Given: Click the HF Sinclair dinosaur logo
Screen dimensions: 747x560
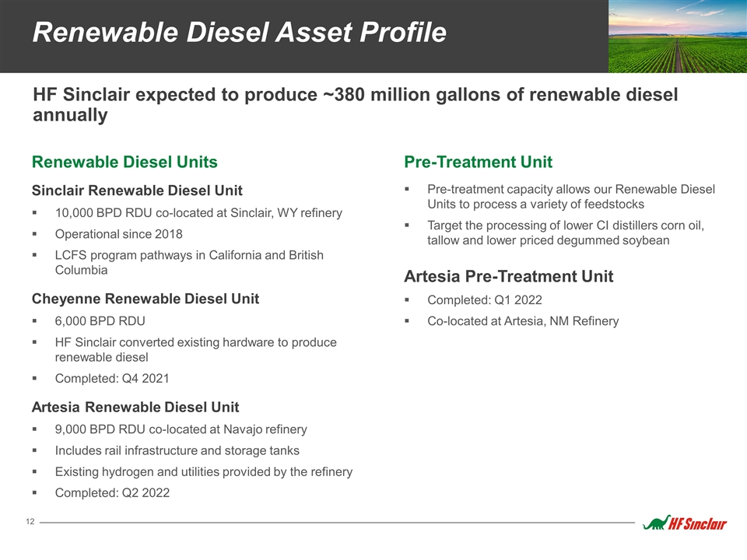Looking at the screenshot, I should click(685, 523).
